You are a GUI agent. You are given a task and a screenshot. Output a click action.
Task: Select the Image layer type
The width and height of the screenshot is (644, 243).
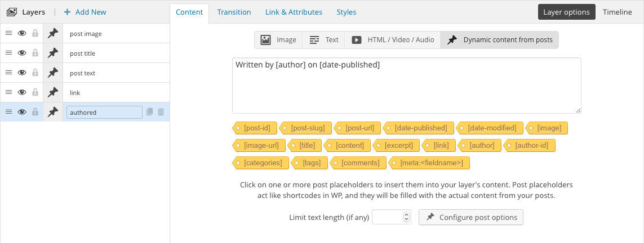[x=278, y=40]
